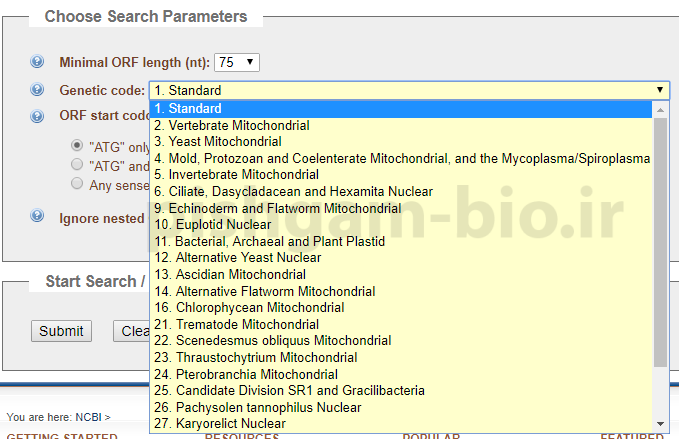This screenshot has height=439, width=679.
Task: Collapse the Genetic code dropdown arrow
Action: tap(660, 90)
